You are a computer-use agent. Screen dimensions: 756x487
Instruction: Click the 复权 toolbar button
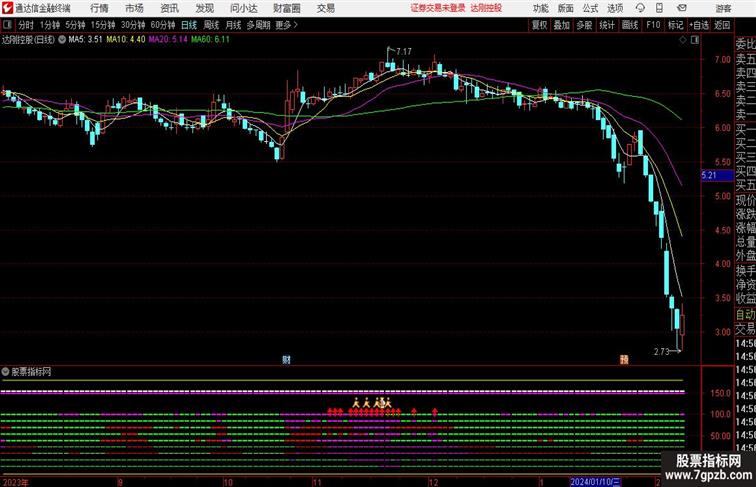tap(539, 25)
